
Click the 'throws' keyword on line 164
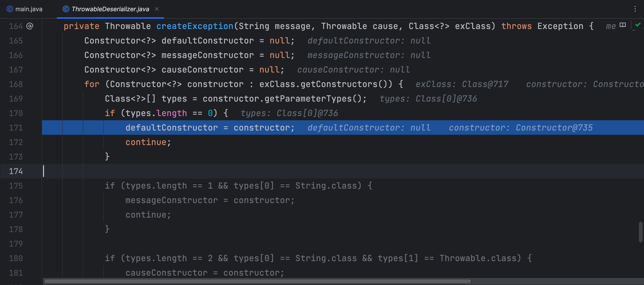516,26
